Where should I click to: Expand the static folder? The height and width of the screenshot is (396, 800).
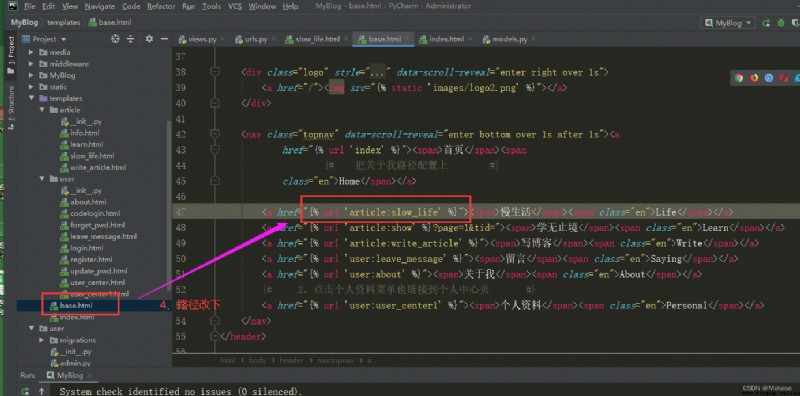point(32,87)
